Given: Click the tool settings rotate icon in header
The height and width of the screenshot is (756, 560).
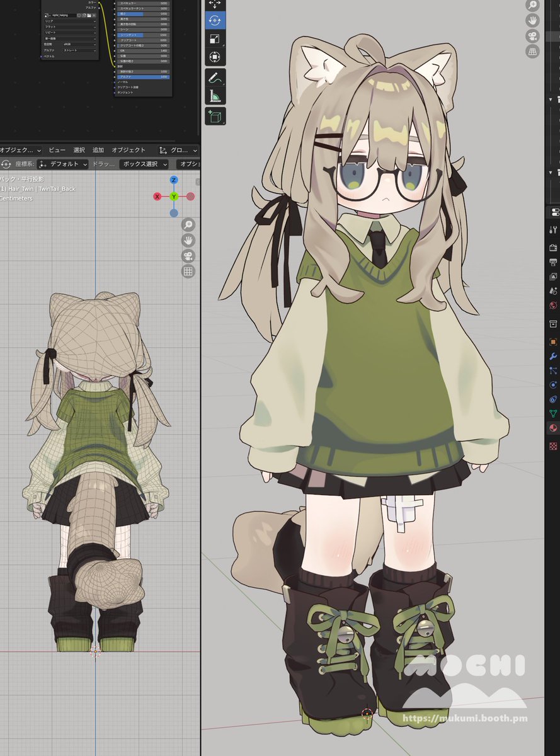Looking at the screenshot, I should (x=6, y=164).
